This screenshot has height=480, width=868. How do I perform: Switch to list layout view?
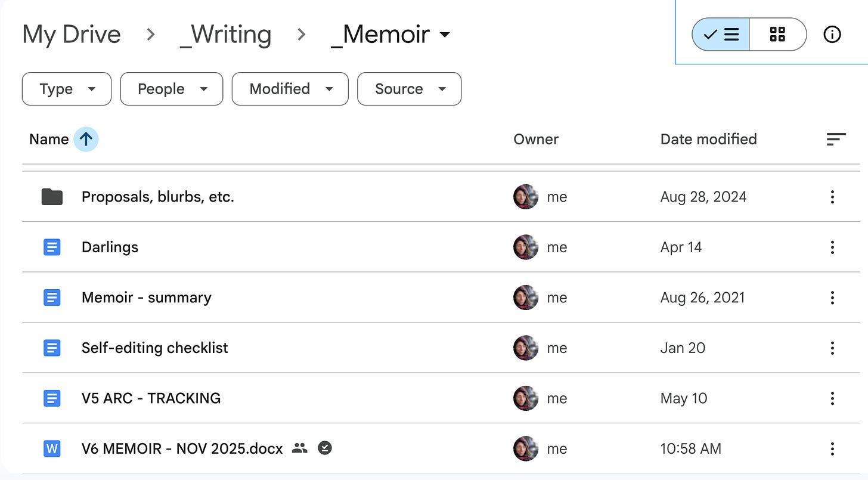click(721, 35)
